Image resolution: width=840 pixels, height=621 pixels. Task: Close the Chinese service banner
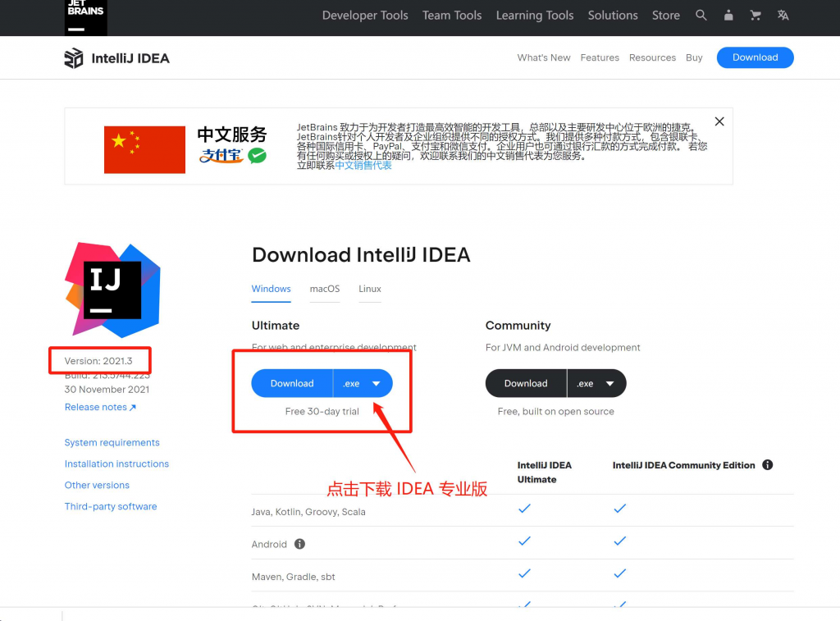point(719,121)
